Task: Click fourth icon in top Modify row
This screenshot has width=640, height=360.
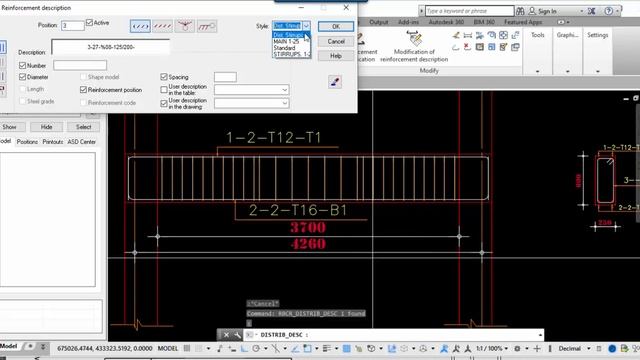Action: 491,36
